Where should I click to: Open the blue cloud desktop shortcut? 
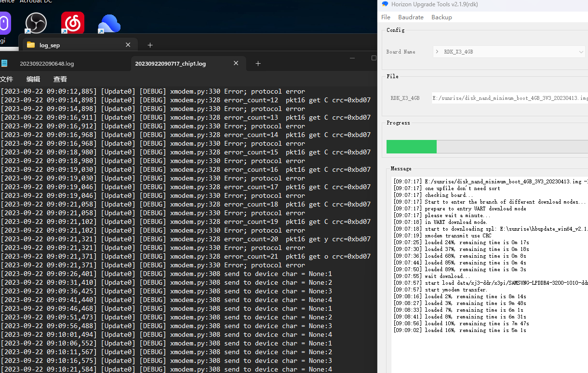(x=109, y=23)
